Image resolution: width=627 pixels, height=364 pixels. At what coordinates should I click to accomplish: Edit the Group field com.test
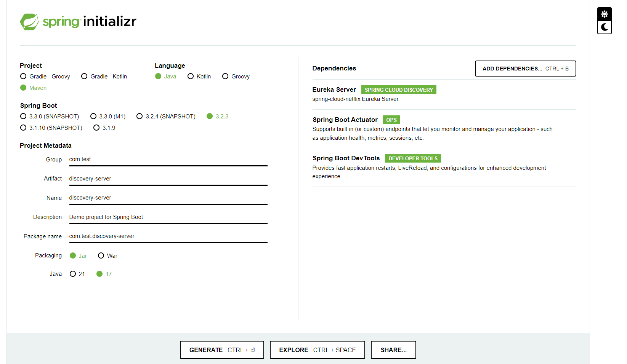pos(168,160)
